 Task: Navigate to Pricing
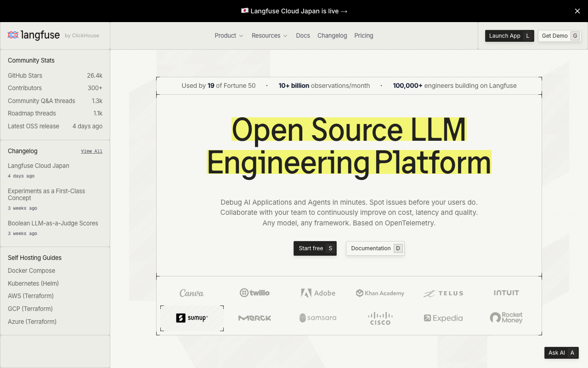coord(364,35)
